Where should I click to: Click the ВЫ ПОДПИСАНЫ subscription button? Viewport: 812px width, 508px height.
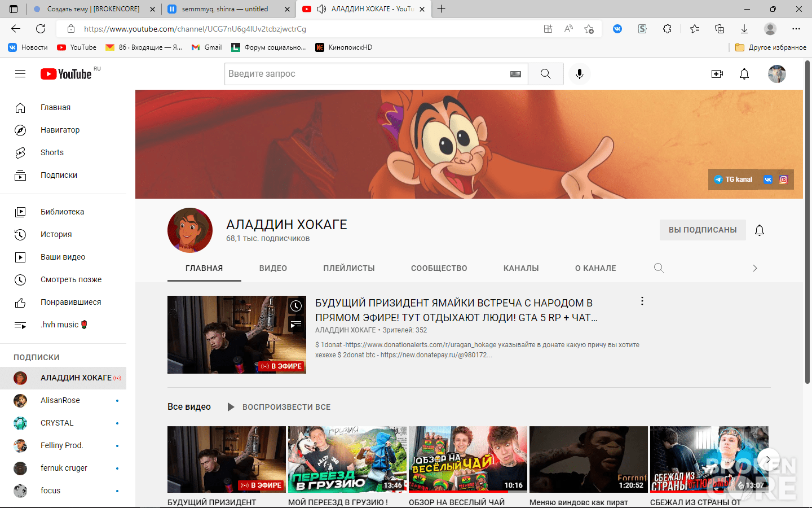point(703,230)
